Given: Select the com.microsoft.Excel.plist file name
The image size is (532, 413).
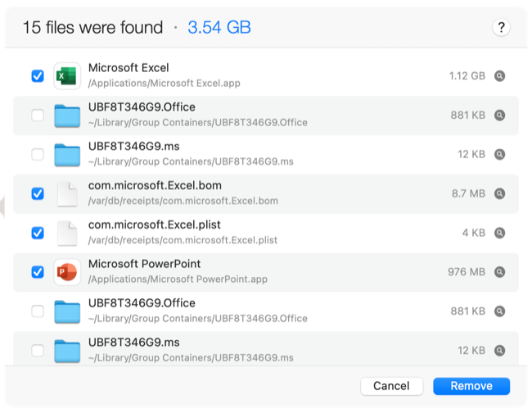Looking at the screenshot, I should (x=155, y=225).
